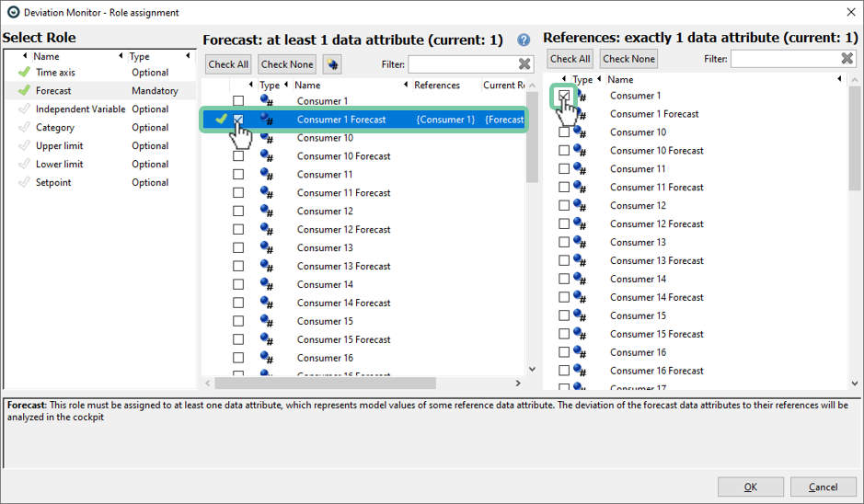This screenshot has height=504, width=864.
Task: Click vertical scrollbar thumb of References list
Action: (854, 138)
